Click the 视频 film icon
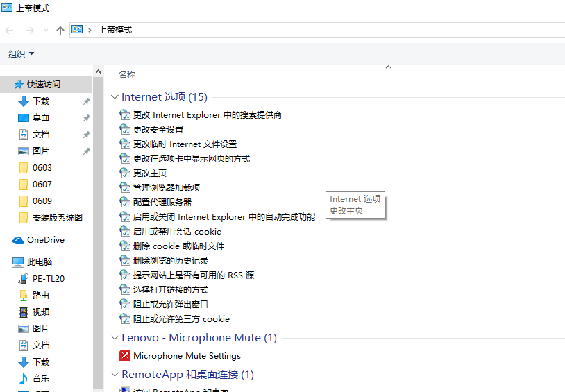Screen dimensions: 565x392 pos(24,312)
